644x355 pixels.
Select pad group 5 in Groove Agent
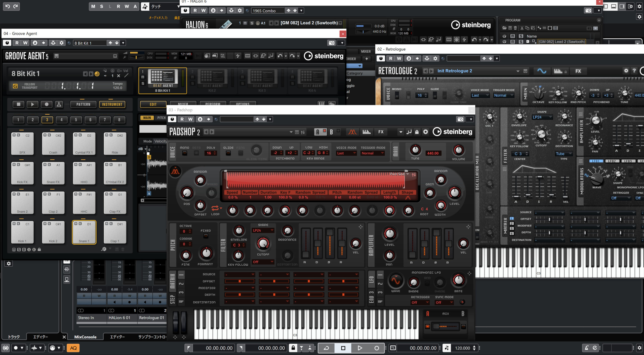click(x=76, y=120)
